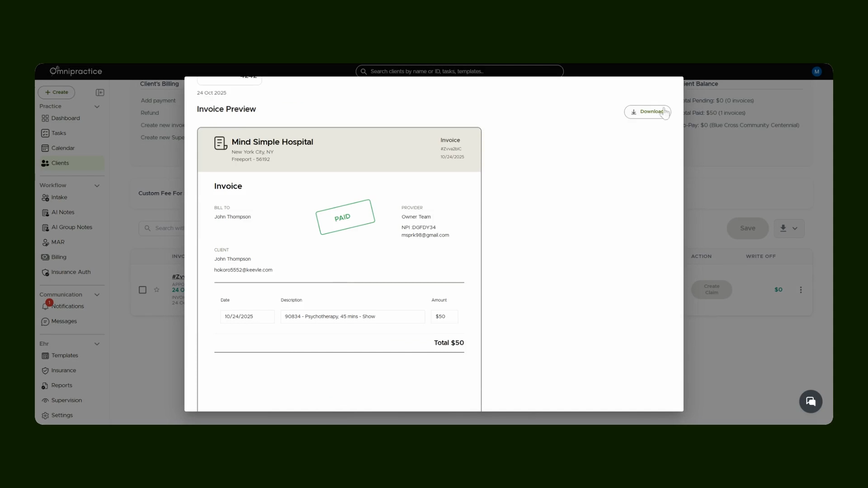Image resolution: width=868 pixels, height=488 pixels.
Task: Open the sidebar collapse panel icon
Action: pyautogui.click(x=100, y=93)
